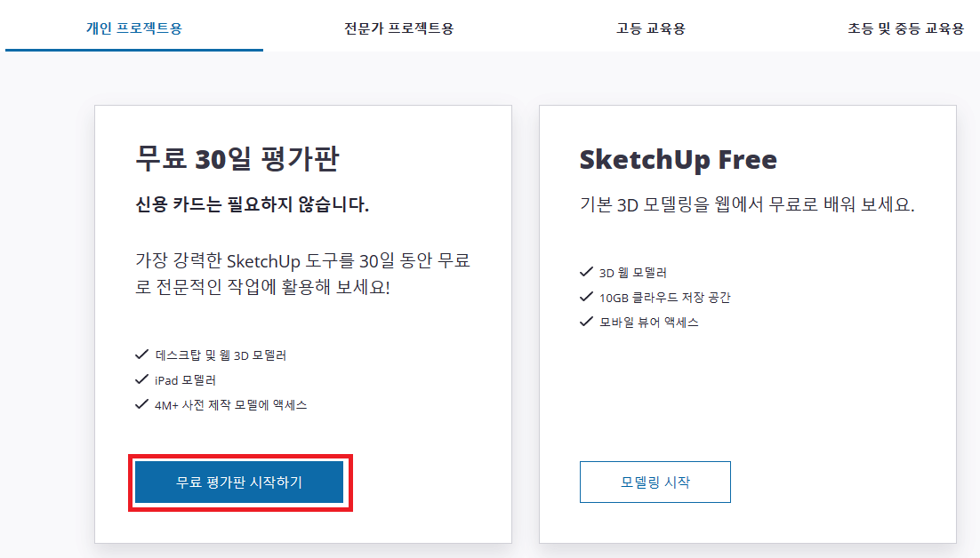
Task: Select the 전문가 프로젝트용 tab
Action: (x=398, y=29)
